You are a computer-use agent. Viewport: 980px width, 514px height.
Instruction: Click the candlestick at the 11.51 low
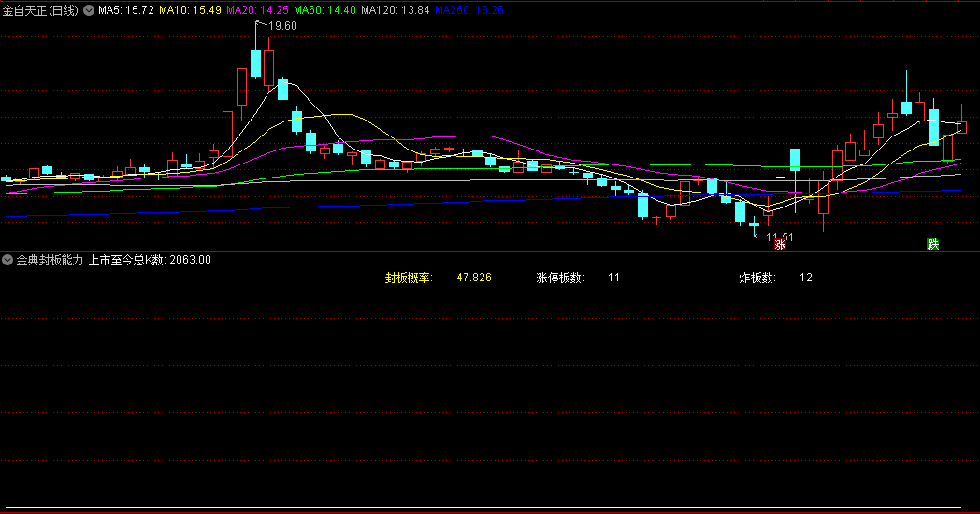click(x=755, y=225)
